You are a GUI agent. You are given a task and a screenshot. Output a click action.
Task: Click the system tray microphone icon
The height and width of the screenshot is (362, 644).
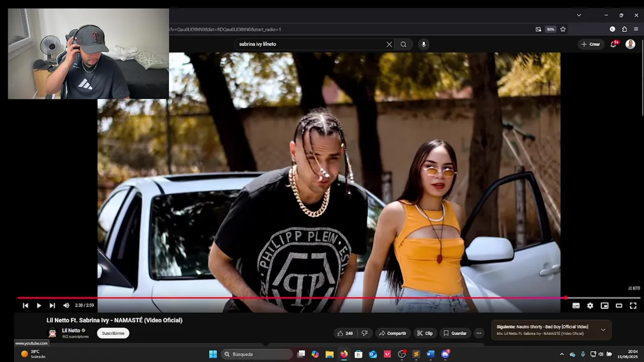(x=583, y=354)
